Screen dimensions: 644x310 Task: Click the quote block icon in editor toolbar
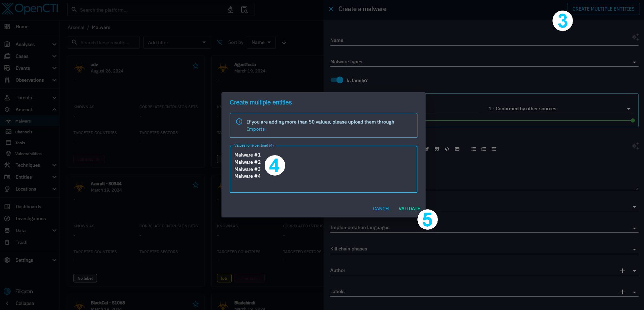[x=437, y=149]
